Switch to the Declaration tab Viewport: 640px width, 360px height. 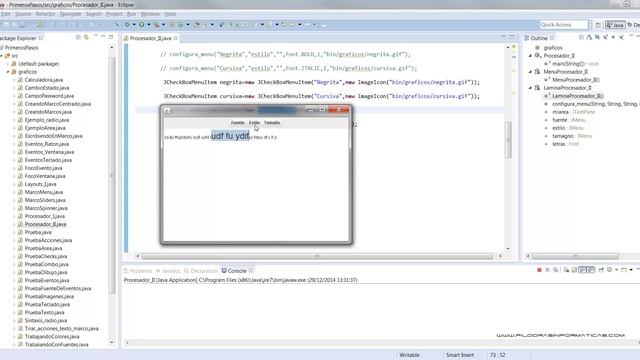(x=201, y=271)
